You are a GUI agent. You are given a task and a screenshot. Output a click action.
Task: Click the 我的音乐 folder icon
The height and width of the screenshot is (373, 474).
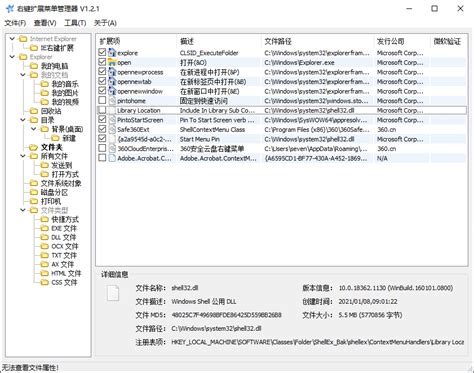[x=45, y=84]
